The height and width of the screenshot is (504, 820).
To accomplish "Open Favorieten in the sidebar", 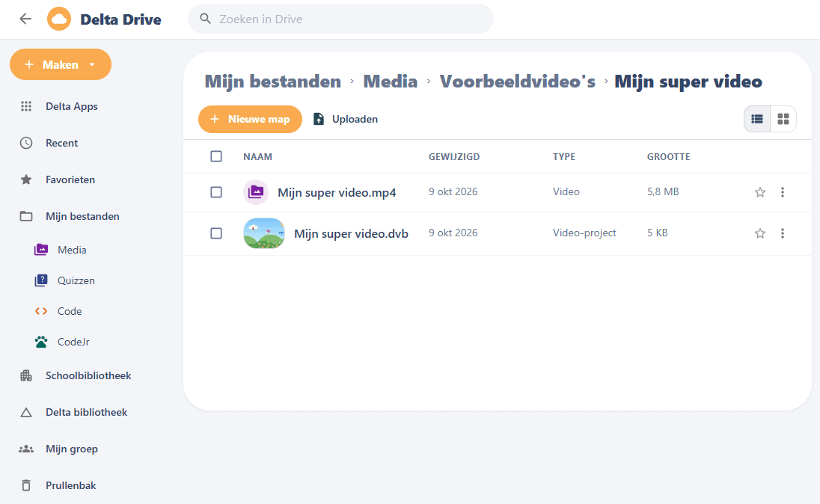I will pyautogui.click(x=70, y=179).
